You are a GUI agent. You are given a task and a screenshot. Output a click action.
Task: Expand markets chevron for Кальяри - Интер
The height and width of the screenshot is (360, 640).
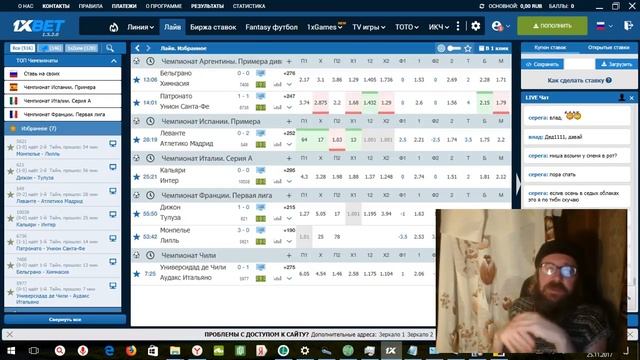tap(289, 181)
